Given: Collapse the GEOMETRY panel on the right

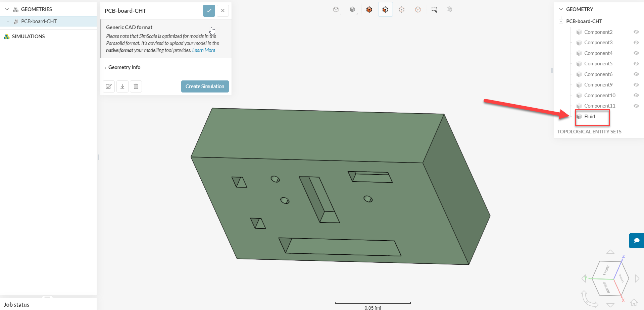Looking at the screenshot, I should pos(561,9).
